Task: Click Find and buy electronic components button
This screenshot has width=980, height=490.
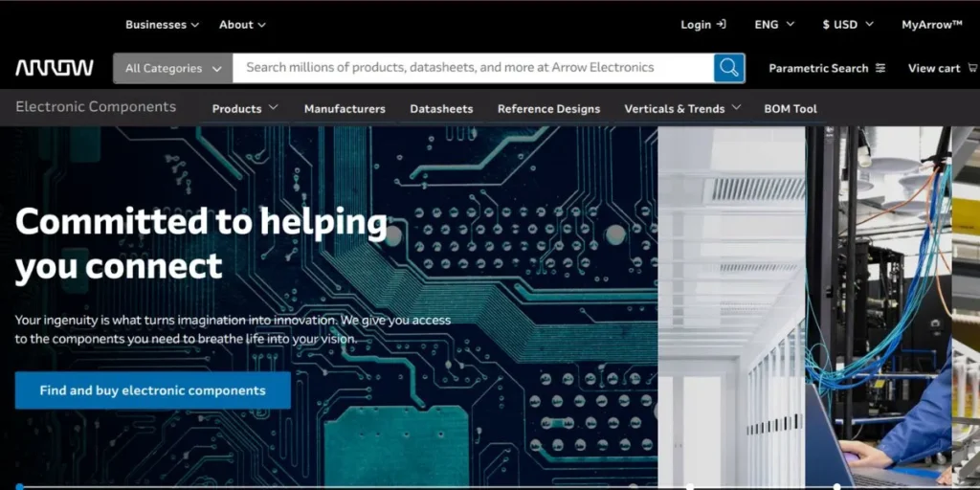Action: click(x=153, y=390)
